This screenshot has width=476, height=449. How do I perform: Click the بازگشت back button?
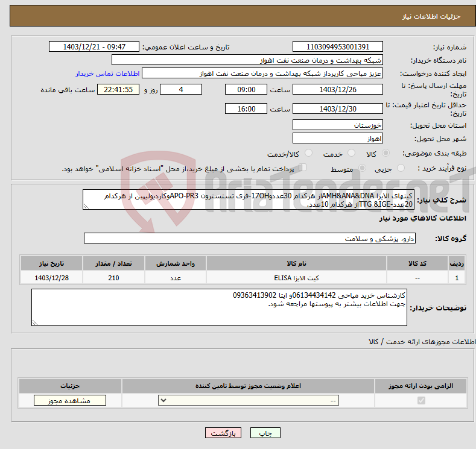tap(223, 433)
